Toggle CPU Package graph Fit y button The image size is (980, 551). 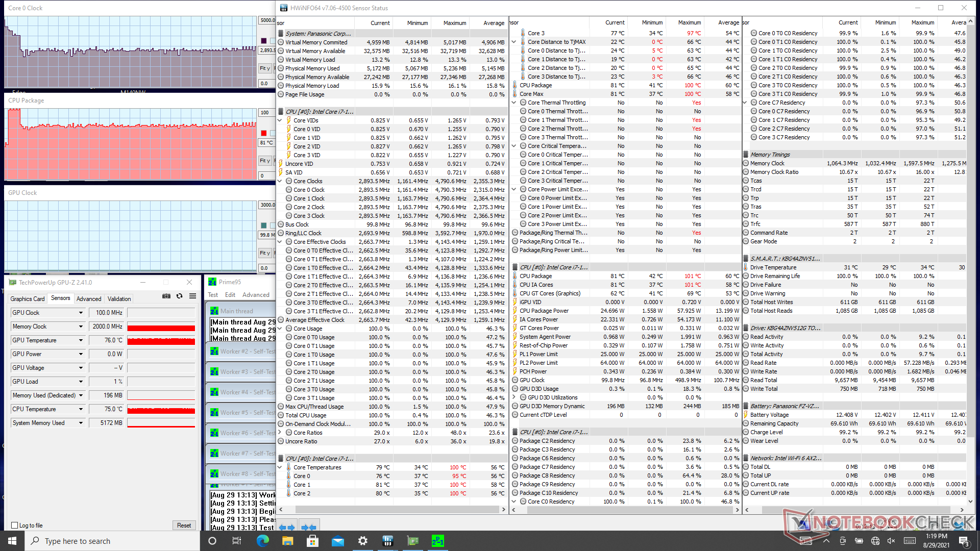click(265, 161)
